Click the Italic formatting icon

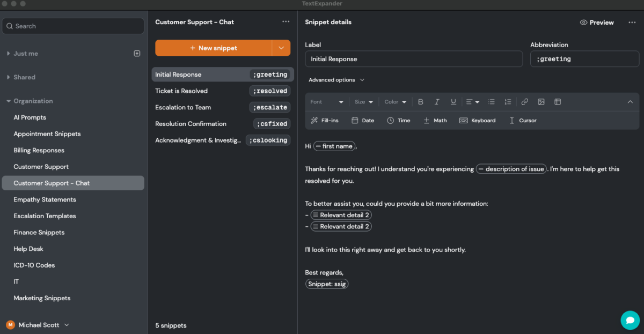437,102
